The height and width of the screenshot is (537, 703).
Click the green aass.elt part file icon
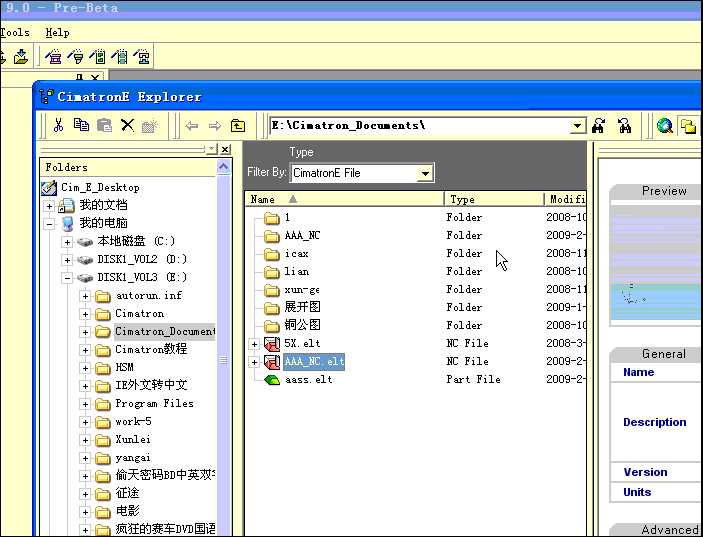(272, 380)
